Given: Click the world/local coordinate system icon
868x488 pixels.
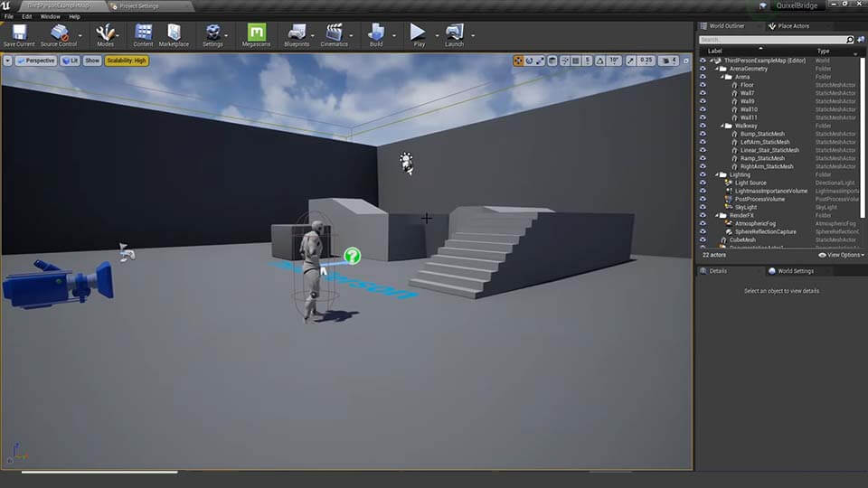Looking at the screenshot, I should pyautogui.click(x=552, y=61).
